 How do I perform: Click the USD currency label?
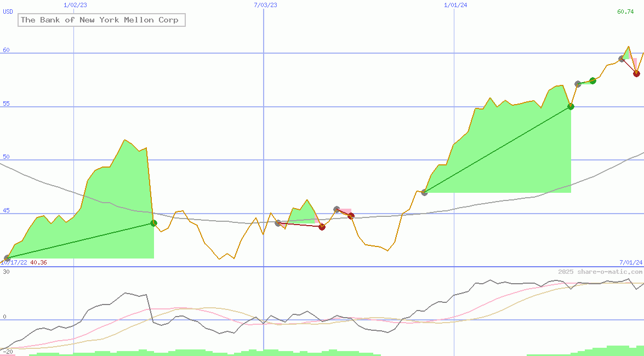pos(8,11)
